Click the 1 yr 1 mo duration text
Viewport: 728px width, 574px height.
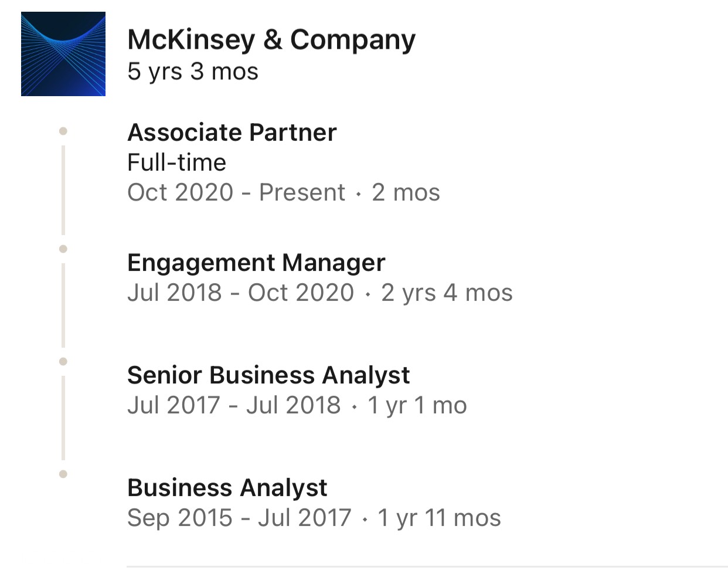(x=417, y=405)
